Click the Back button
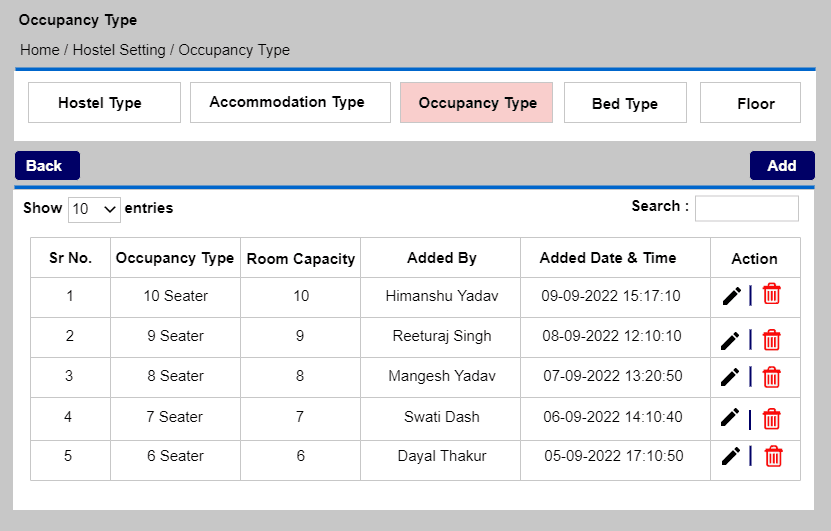Image resolution: width=831 pixels, height=531 pixels. (x=47, y=166)
